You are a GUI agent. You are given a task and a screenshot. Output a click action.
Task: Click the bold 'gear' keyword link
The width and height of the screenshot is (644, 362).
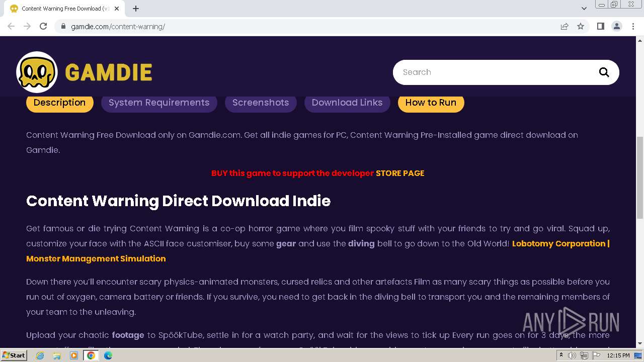(286, 243)
